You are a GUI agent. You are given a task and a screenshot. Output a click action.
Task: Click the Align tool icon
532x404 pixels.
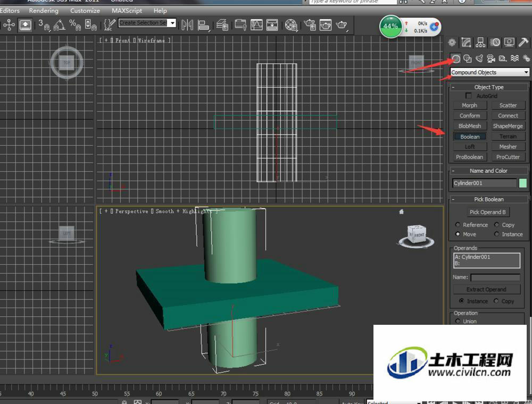point(203,25)
